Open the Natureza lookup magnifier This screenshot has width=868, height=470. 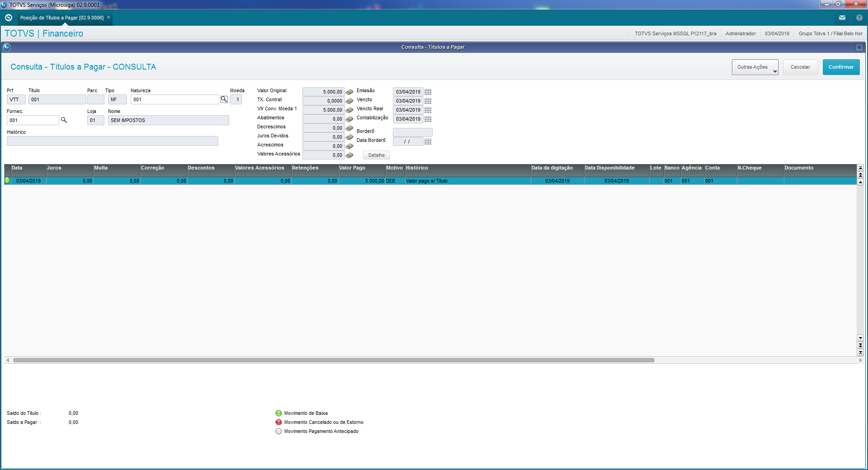(x=224, y=99)
